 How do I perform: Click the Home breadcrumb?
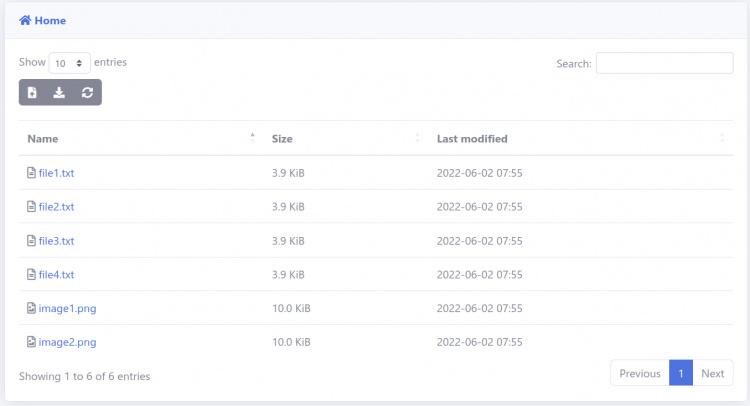[x=50, y=20]
